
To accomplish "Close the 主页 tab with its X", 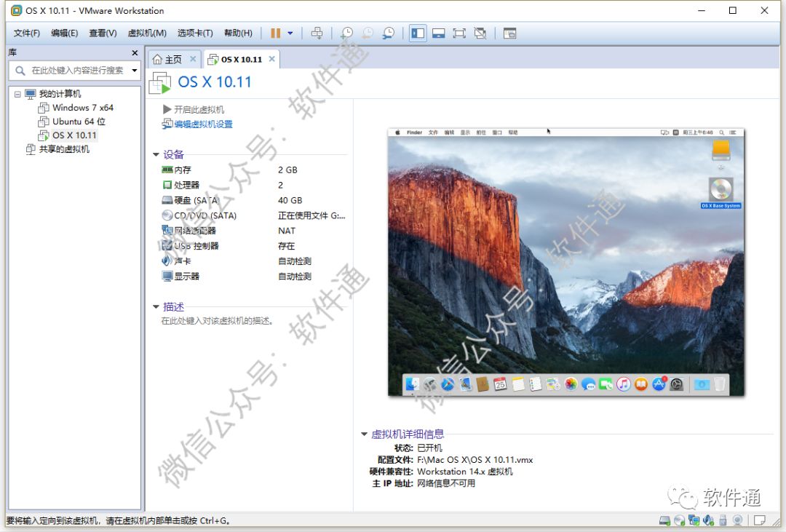I will [x=193, y=59].
